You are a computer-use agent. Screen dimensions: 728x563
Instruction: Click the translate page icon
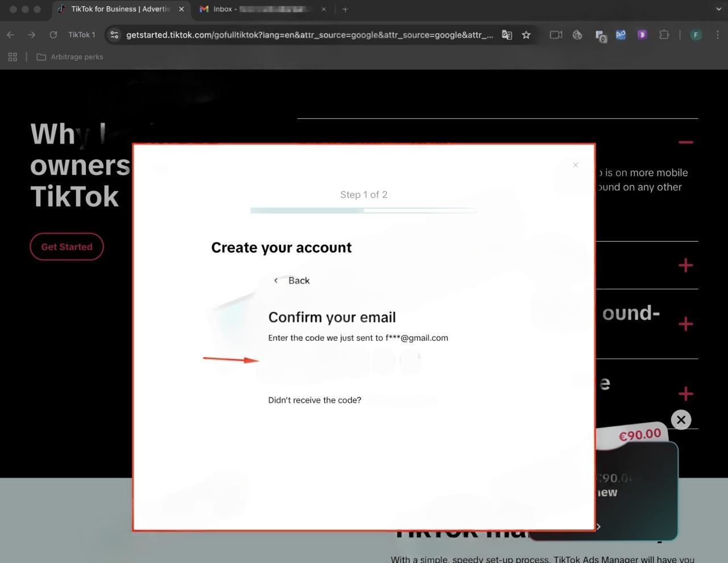coord(507,35)
